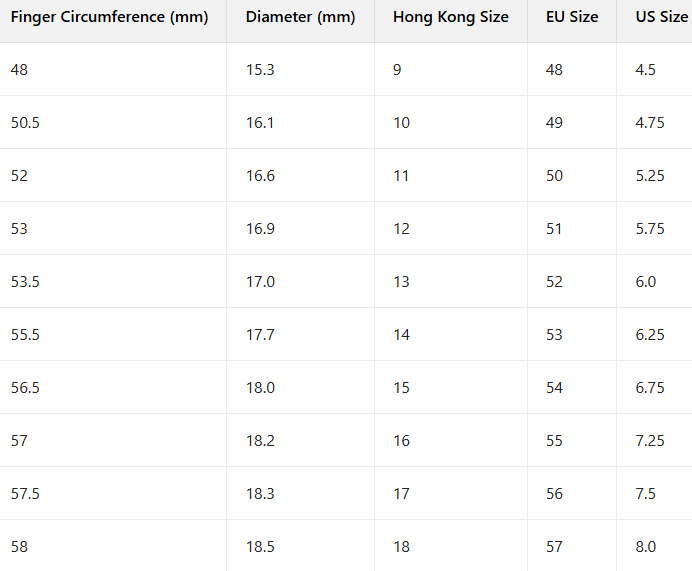Click the 16.9 diameter cell
The width and height of the screenshot is (692, 571).
pyautogui.click(x=260, y=229)
